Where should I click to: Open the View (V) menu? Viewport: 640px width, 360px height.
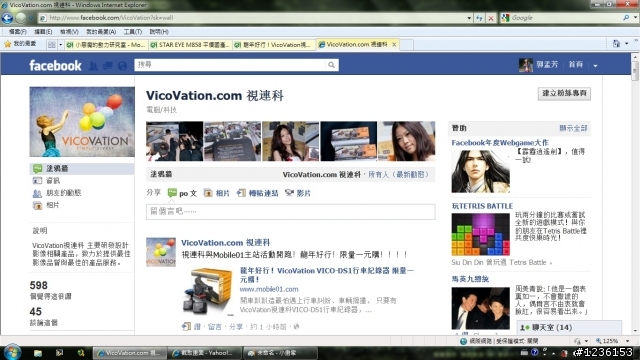[69, 32]
